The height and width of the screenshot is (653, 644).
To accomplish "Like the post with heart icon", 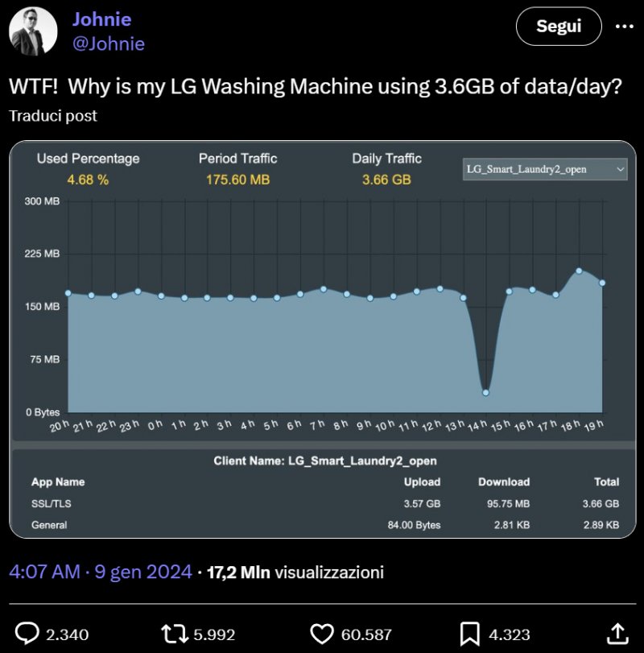I will pos(322,632).
